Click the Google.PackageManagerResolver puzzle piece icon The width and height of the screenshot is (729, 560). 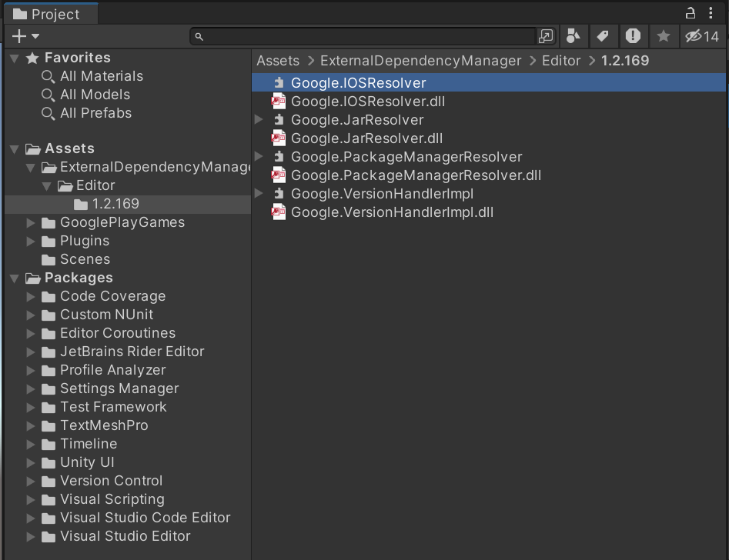coord(279,157)
